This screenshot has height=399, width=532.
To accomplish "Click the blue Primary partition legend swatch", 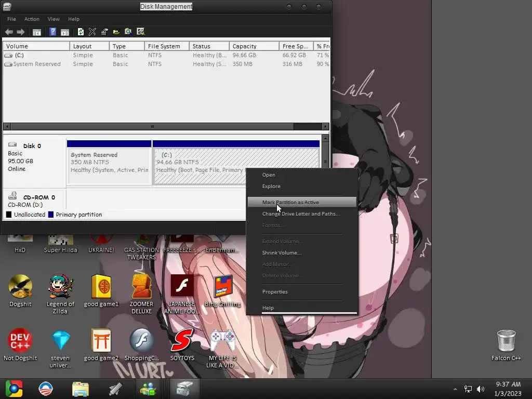I will click(x=51, y=215).
